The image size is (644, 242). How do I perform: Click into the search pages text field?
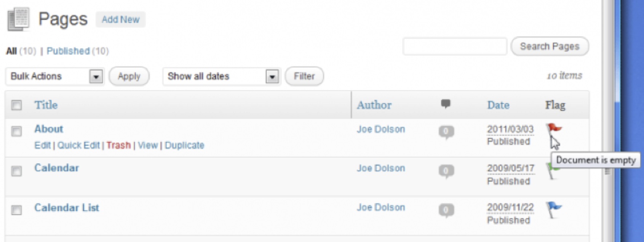pos(455,46)
